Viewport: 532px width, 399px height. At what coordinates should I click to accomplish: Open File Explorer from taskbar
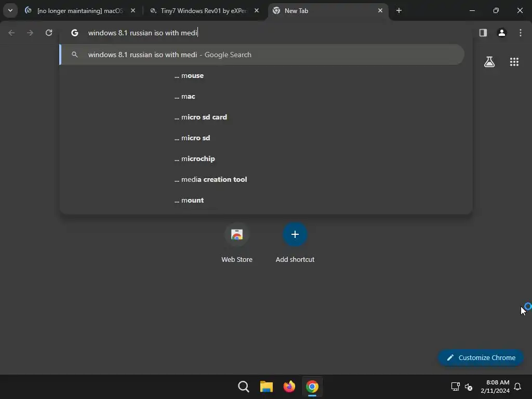pos(267,387)
